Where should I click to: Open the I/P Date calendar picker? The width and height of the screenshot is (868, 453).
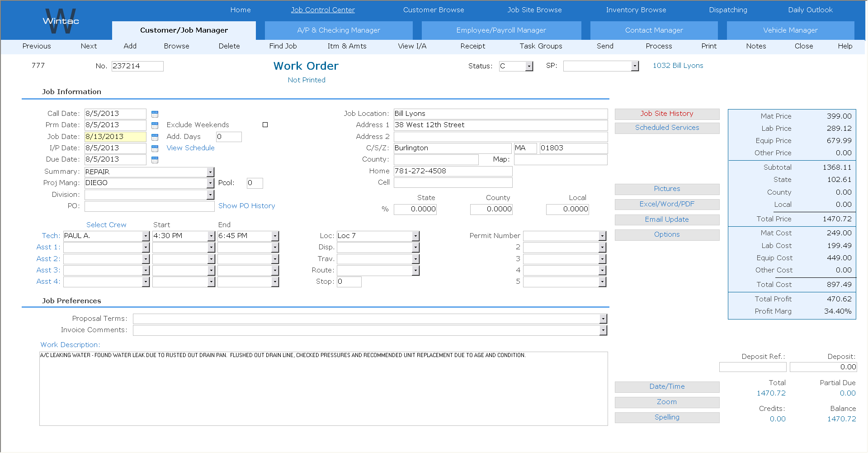click(155, 148)
